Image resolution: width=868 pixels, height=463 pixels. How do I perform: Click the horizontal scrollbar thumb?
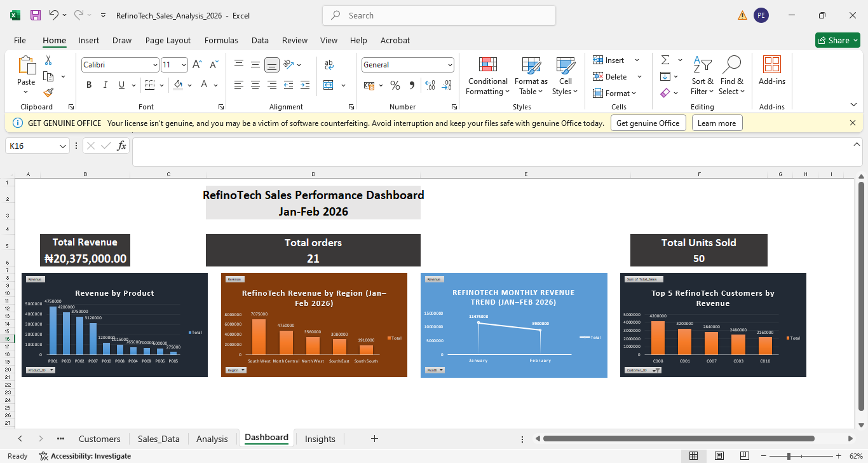679,438
